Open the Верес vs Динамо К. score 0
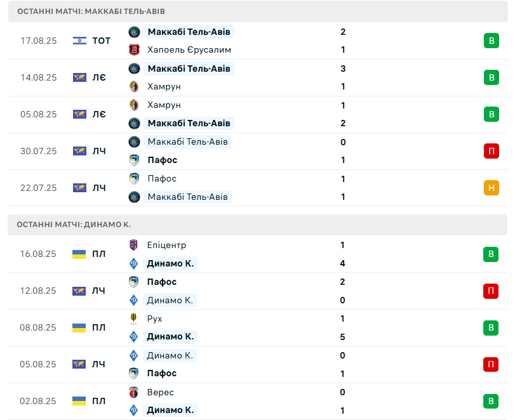The width and height of the screenshot is (515, 420). 343,392
